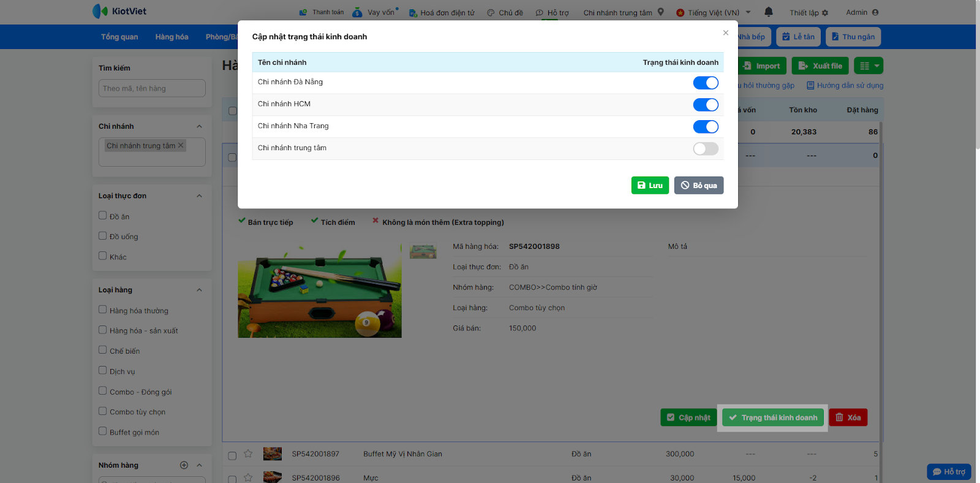Screen dimensions: 980x483
Task: Open Lễ tân screen
Action: coord(799,37)
